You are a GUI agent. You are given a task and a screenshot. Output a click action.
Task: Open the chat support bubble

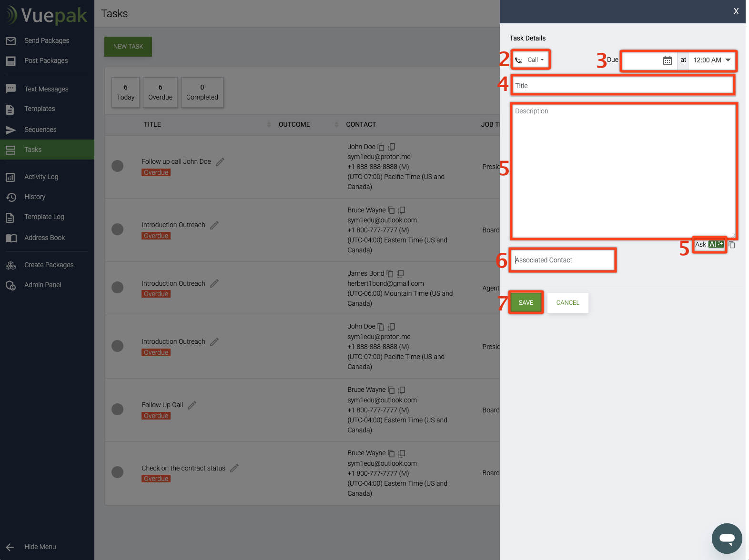point(727,539)
